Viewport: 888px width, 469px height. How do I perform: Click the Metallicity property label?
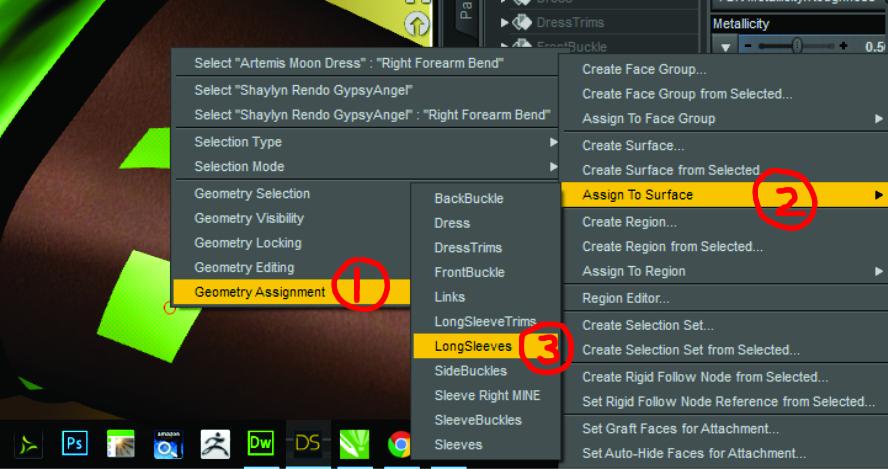click(x=741, y=24)
